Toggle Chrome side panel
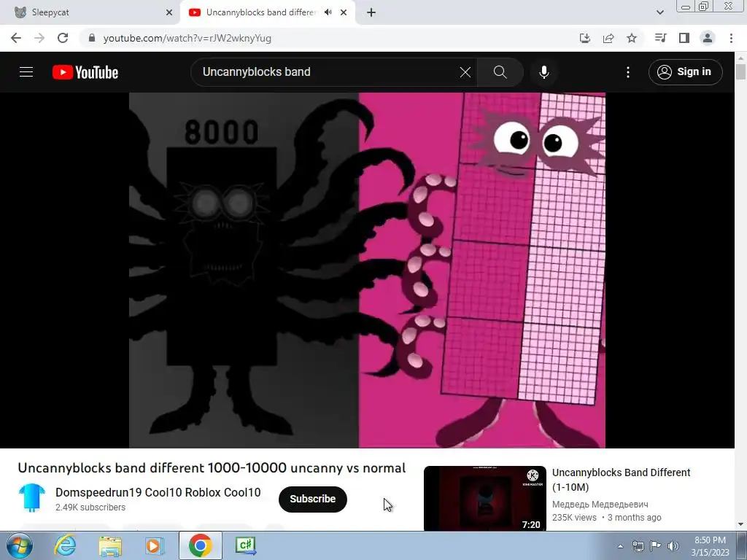Viewport: 747px width, 560px height. [x=684, y=38]
